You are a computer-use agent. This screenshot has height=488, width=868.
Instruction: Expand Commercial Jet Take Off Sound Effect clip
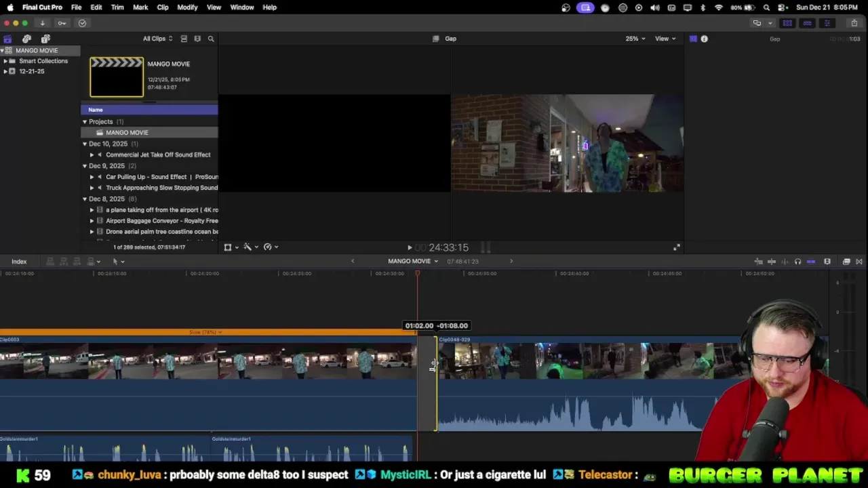[92, 155]
